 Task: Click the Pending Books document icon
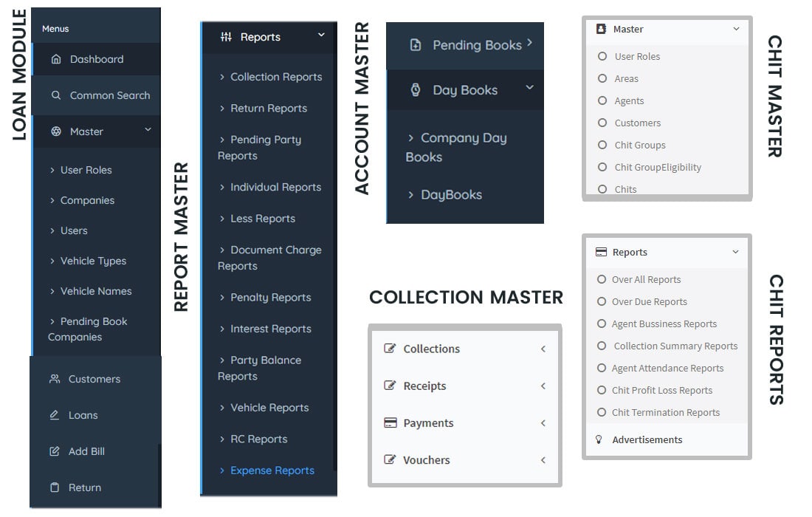(416, 45)
